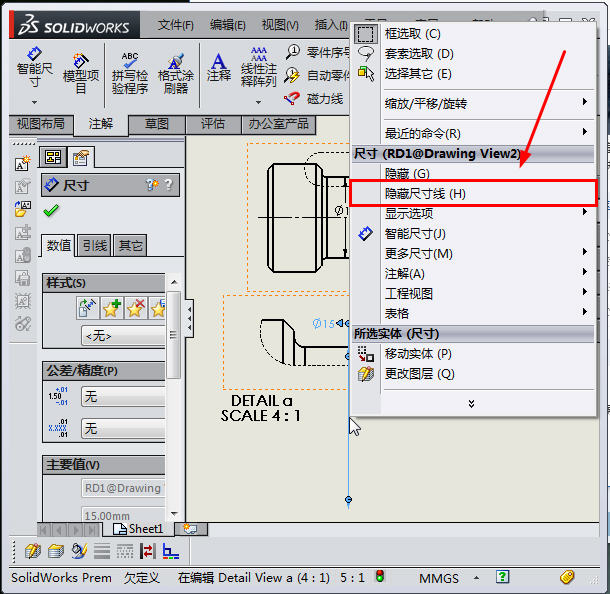Select the 格式涂刷器 format painter
The width and height of the screenshot is (610, 594).
tap(175, 73)
